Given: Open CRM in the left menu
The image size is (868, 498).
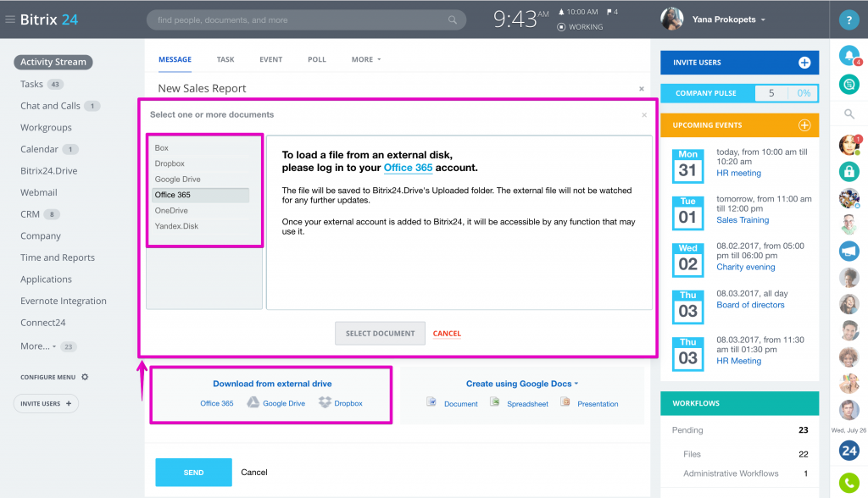Looking at the screenshot, I should coord(30,214).
